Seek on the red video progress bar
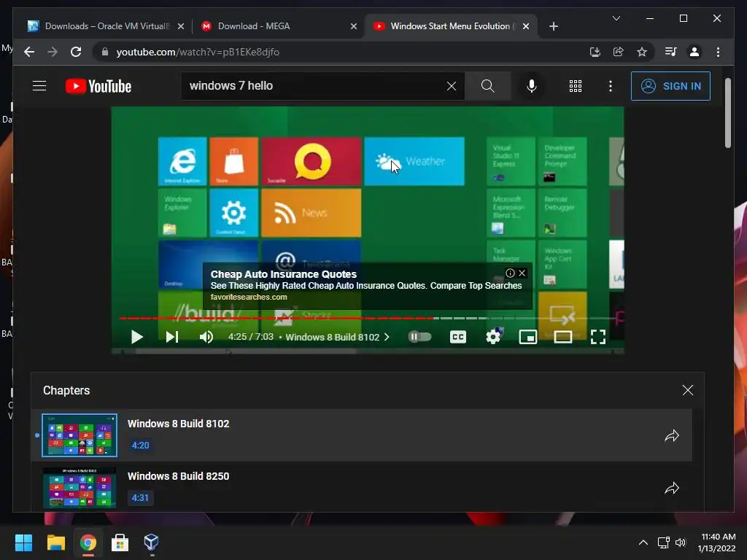Viewport: 747px width, 560px height. [276, 318]
